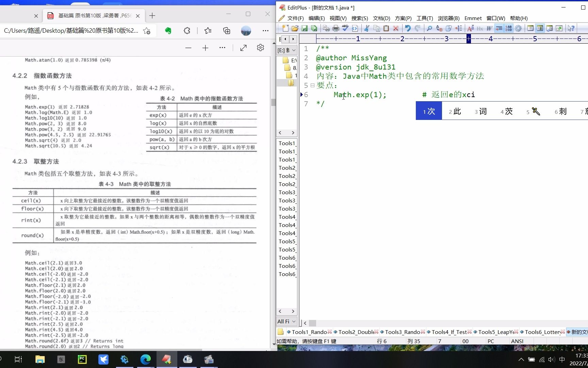Screen dimensions: 588x368
Task: Click the Replace (A to B) icon
Action: pos(439,28)
